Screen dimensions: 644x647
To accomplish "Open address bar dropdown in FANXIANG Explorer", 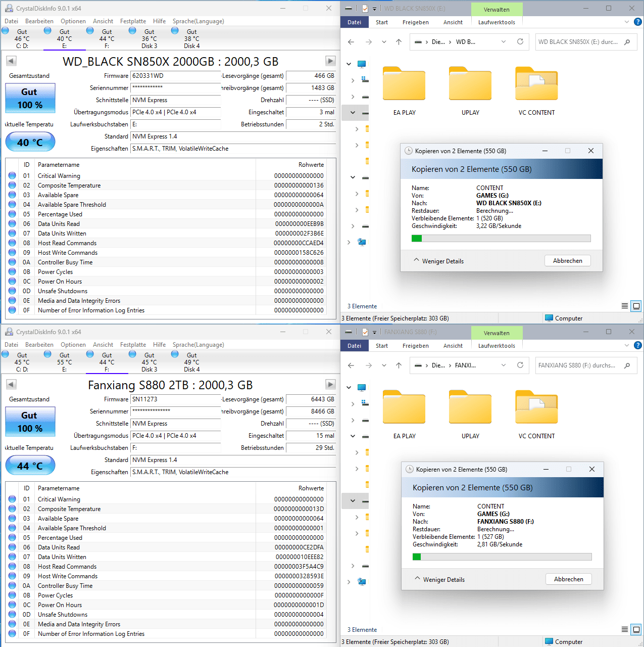I will point(504,365).
